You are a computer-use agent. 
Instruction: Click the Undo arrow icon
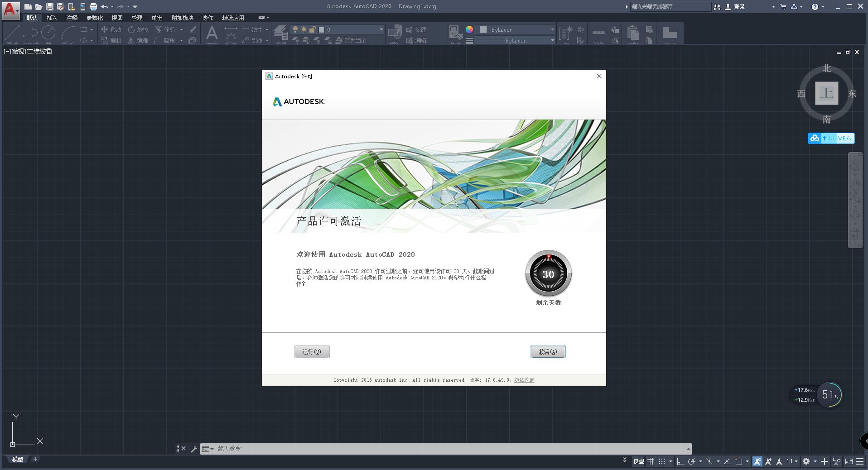tap(105, 7)
